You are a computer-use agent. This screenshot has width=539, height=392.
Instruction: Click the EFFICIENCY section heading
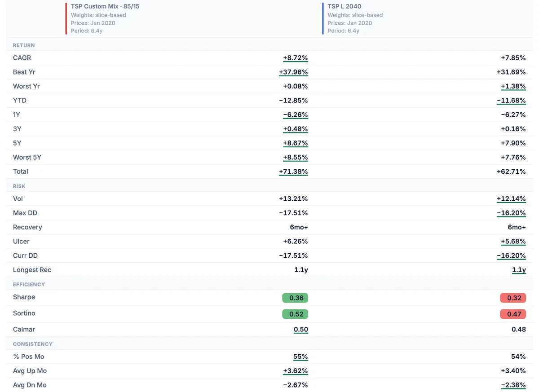[x=29, y=284]
